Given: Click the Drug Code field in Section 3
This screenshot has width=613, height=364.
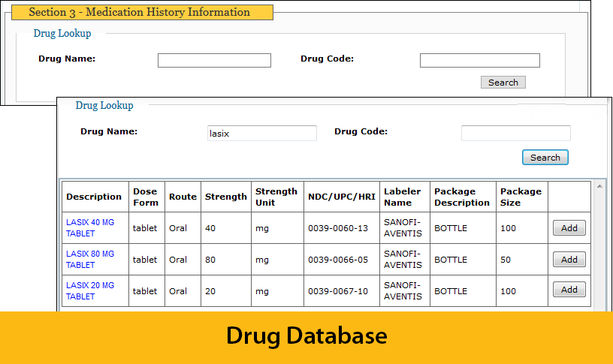Looking at the screenshot, I should [479, 60].
